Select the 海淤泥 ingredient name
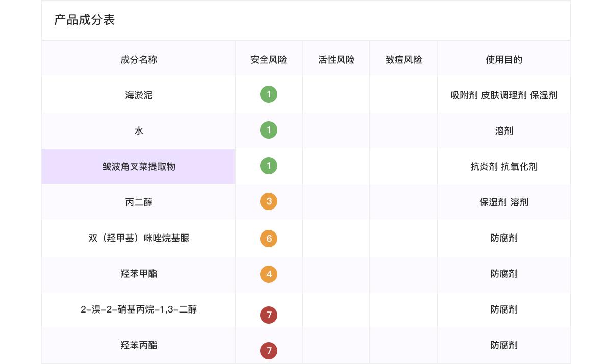Image resolution: width=612 pixels, height=364 pixels. coord(139,95)
